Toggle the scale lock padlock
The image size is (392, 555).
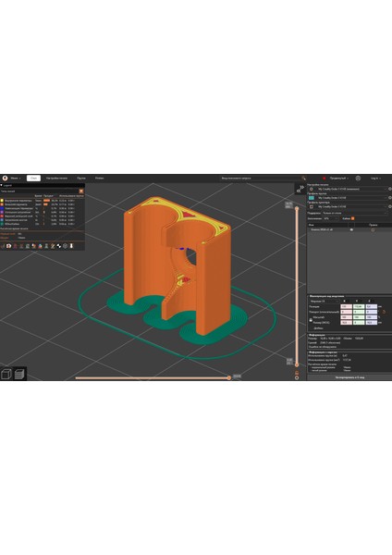[311, 320]
